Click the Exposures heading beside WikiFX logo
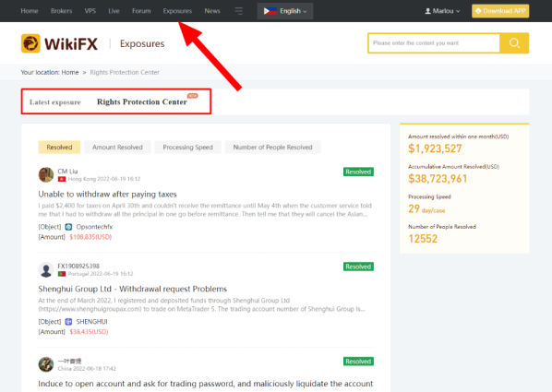552x392 pixels. (142, 43)
